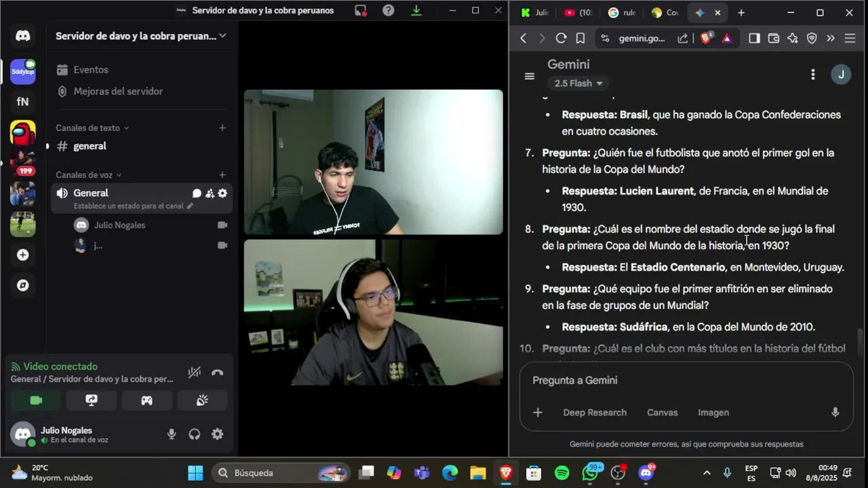Select the Among Us server icon
Viewport: 868px width, 488px height.
tap(22, 134)
